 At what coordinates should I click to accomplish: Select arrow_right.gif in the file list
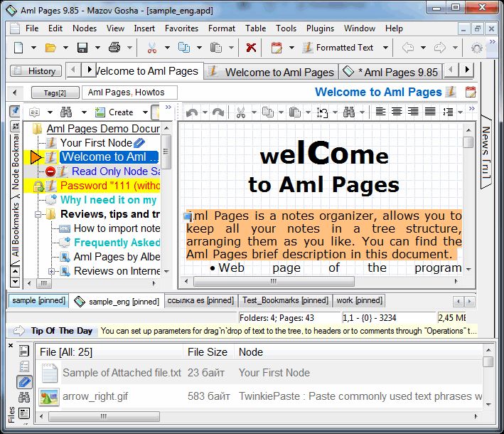[95, 396]
